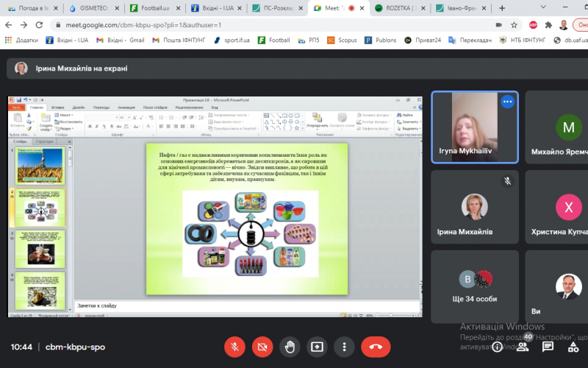Click the 'Заметки к слайду' notes field

coord(248,305)
